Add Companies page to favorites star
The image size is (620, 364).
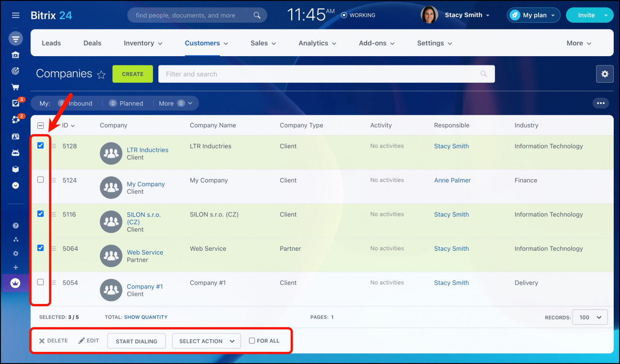[x=101, y=75]
